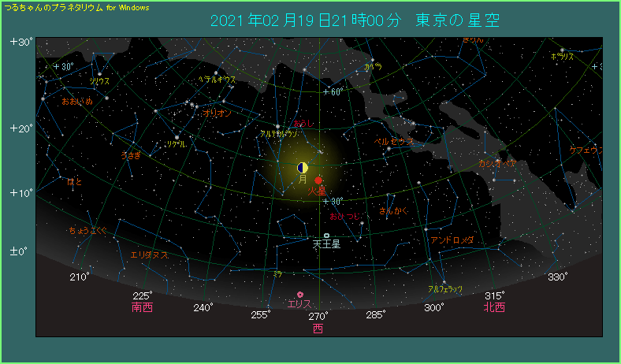Click the west direction label 西
The height and width of the screenshot is (364, 621).
click(318, 329)
